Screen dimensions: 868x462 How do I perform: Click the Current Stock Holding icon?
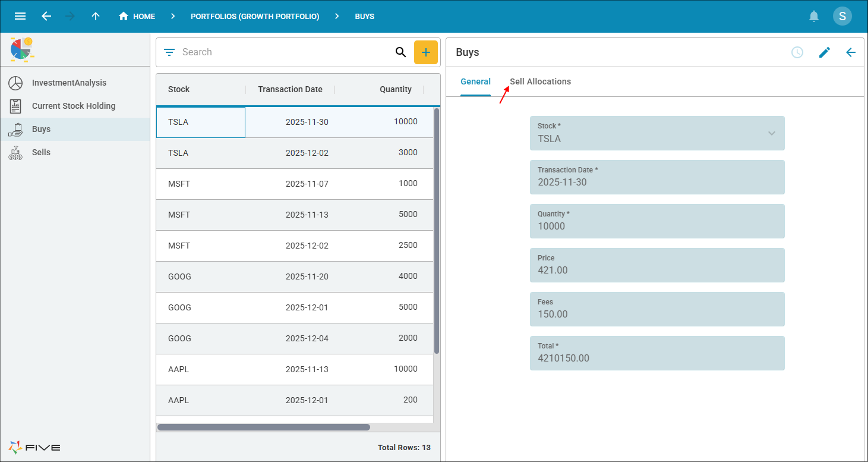[x=15, y=106]
